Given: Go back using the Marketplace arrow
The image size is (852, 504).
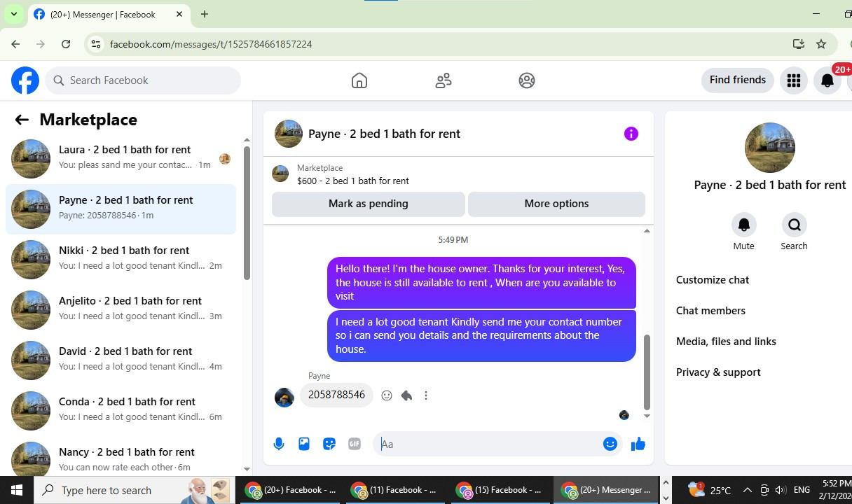Looking at the screenshot, I should point(22,120).
